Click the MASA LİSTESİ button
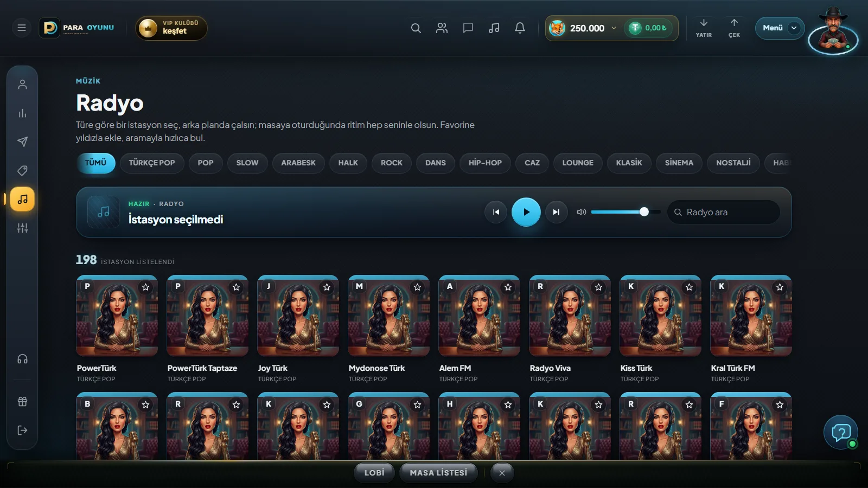Screen dimensions: 868x488 point(438,473)
